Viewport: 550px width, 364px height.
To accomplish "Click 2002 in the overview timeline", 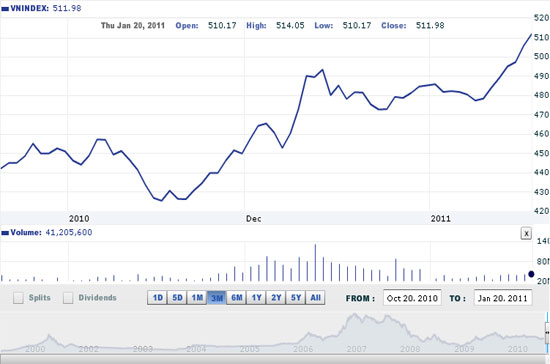I will coord(88,349).
